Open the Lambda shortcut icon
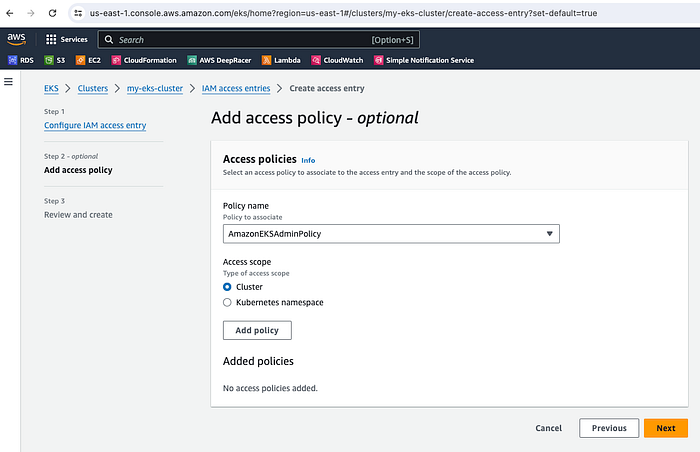The width and height of the screenshot is (700, 452). [267, 60]
